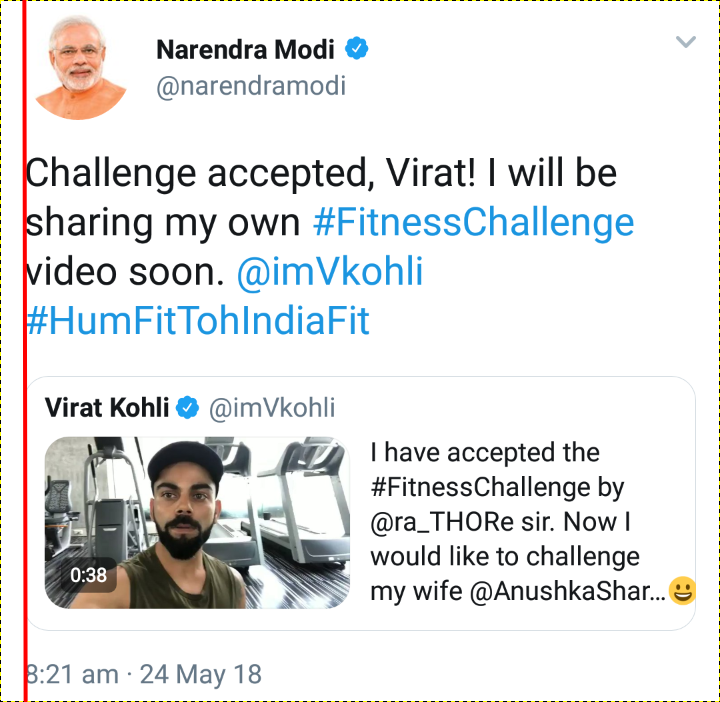Play the quoted gym video thumbnail
The width and height of the screenshot is (720, 702).
click(197, 522)
